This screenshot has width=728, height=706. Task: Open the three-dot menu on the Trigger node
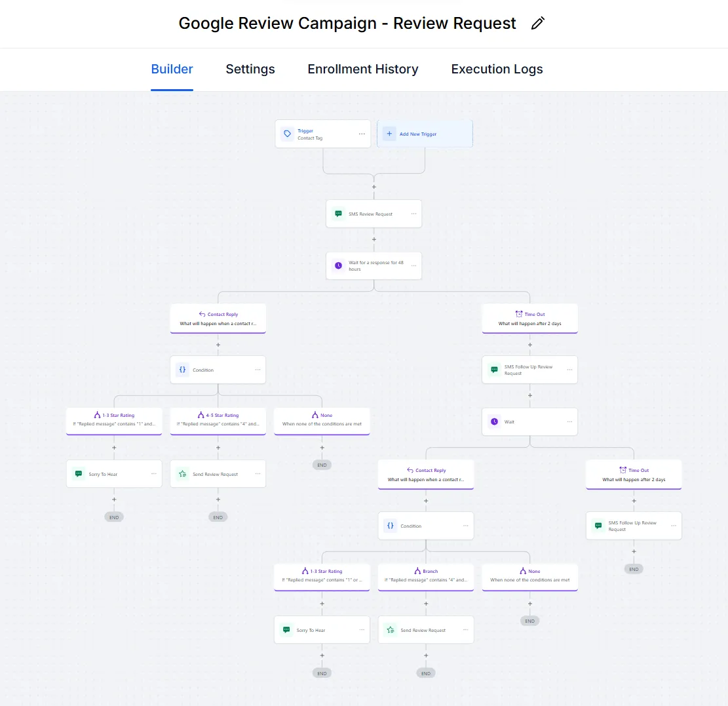pos(362,134)
